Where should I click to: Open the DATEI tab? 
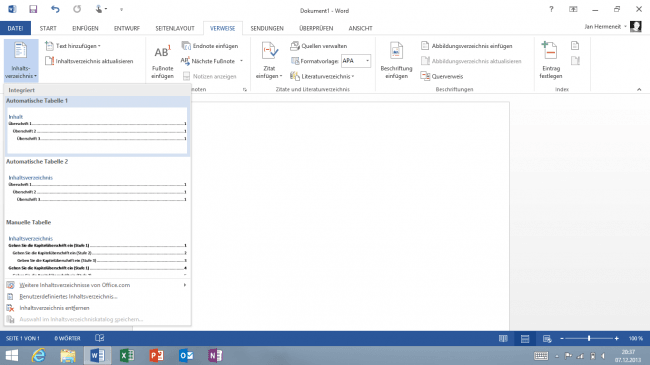[15, 28]
